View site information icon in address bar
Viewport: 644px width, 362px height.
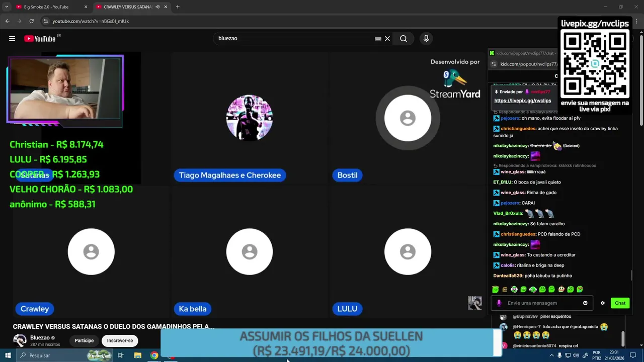[x=46, y=21]
